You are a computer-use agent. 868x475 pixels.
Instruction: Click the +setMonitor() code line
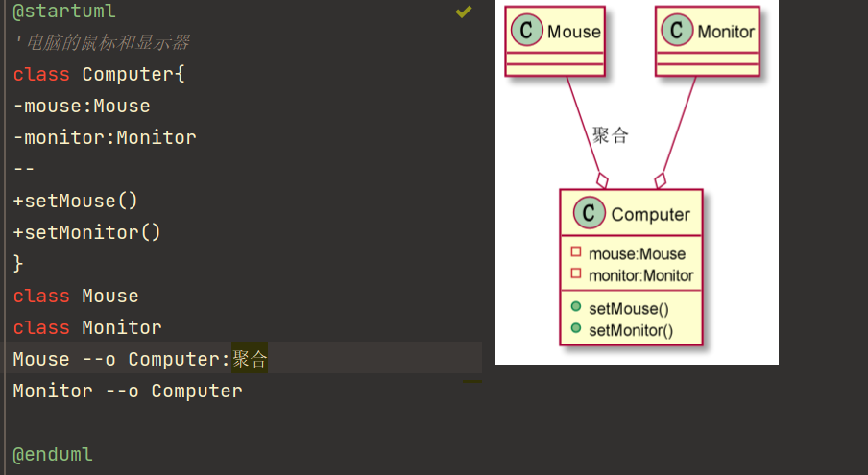(x=87, y=232)
